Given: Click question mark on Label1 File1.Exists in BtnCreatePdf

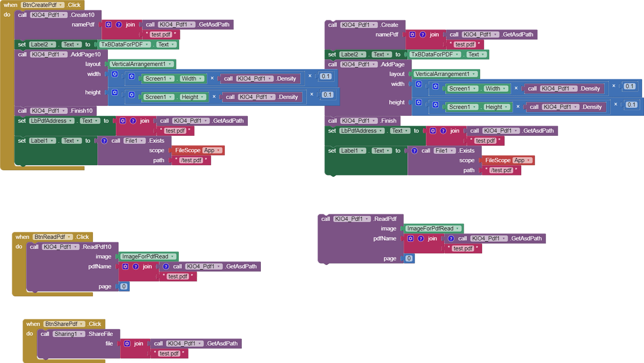Looking at the screenshot, I should (104, 140).
